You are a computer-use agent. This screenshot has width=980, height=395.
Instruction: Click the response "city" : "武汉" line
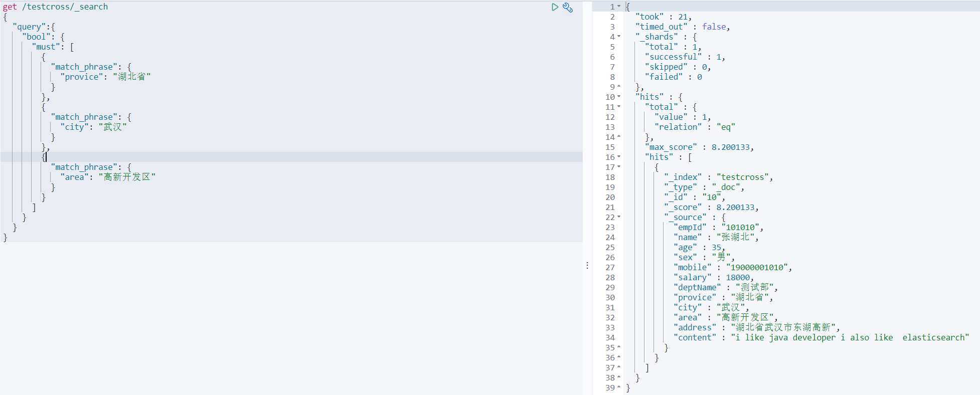pyautogui.click(x=711, y=307)
